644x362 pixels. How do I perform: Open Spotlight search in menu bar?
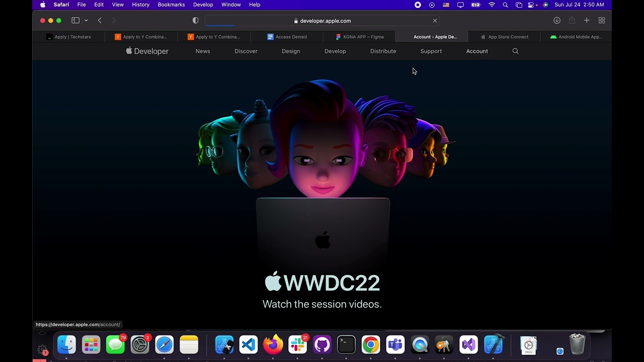(505, 5)
